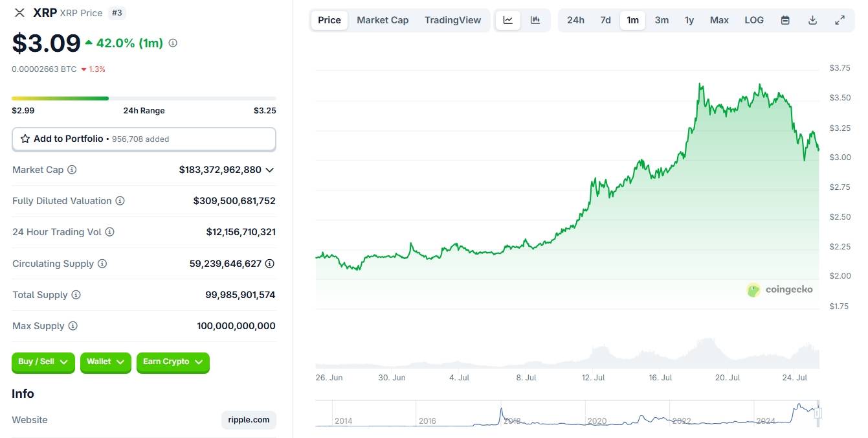Open the Max Supply info icon
The width and height of the screenshot is (868, 438).
(72, 326)
